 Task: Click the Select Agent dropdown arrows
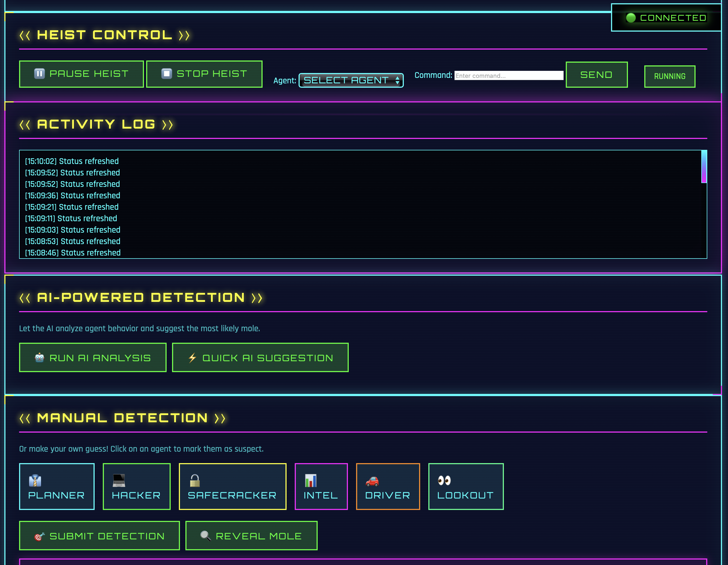(397, 80)
